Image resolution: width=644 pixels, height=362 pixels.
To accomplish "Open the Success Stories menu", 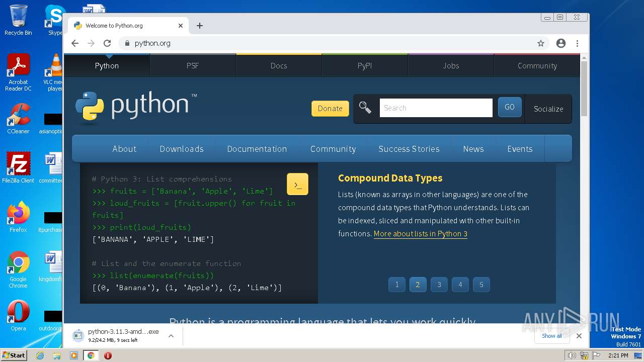I will (x=409, y=149).
